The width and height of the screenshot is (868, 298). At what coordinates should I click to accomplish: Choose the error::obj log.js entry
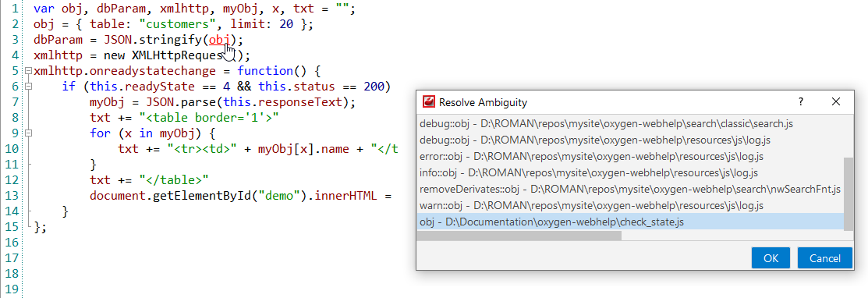tap(630, 156)
